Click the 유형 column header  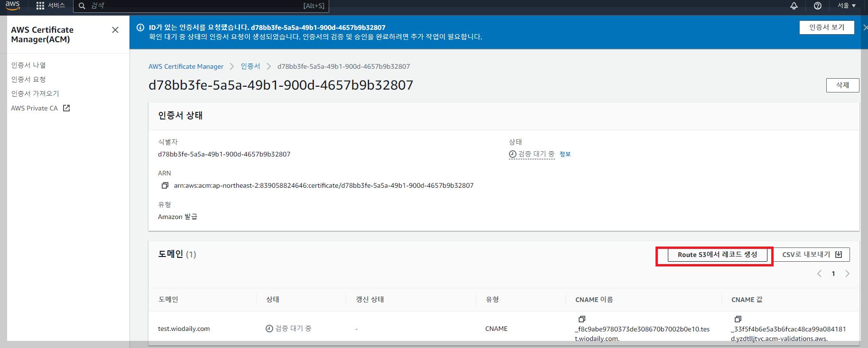pyautogui.click(x=492, y=300)
